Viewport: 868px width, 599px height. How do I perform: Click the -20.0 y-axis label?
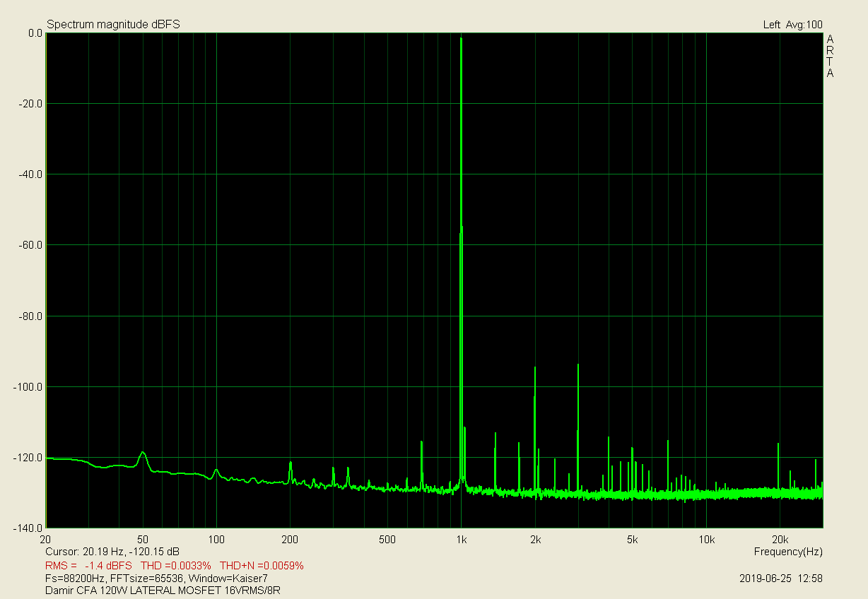coord(32,104)
